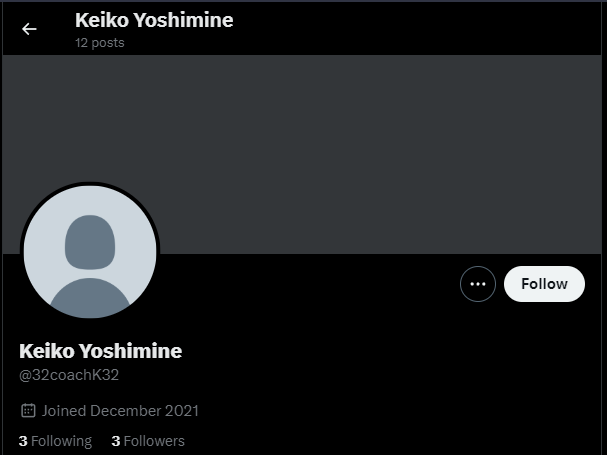
Task: Click the '12 posts' count in header
Action: coord(99,43)
